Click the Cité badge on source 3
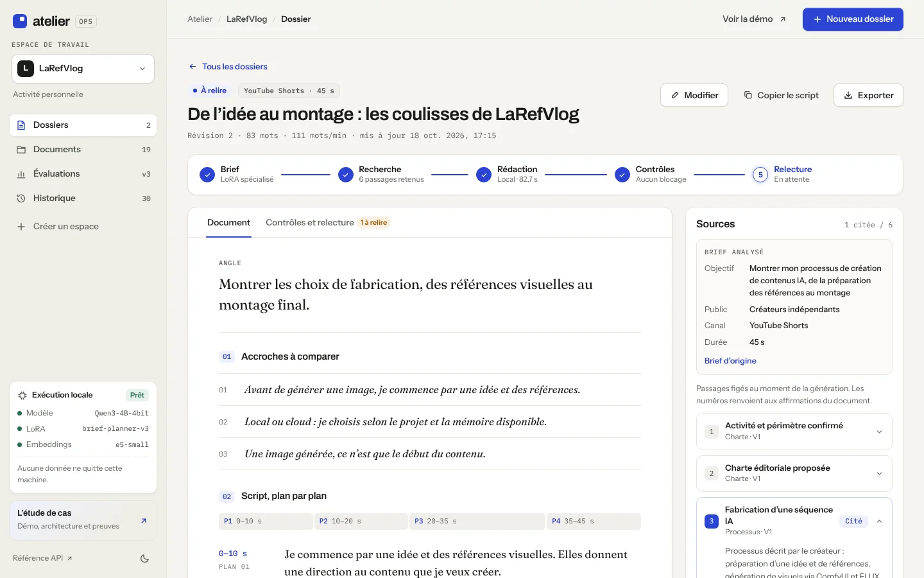924x578 pixels. pos(853,521)
